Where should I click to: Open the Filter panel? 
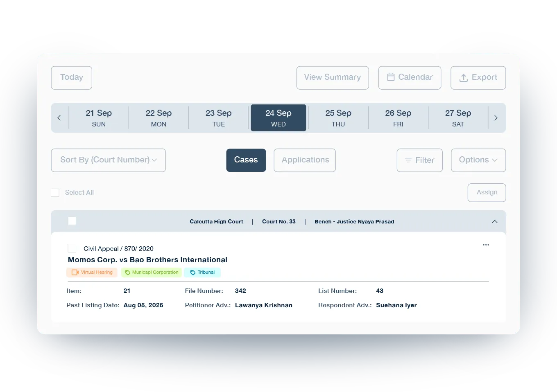(419, 160)
